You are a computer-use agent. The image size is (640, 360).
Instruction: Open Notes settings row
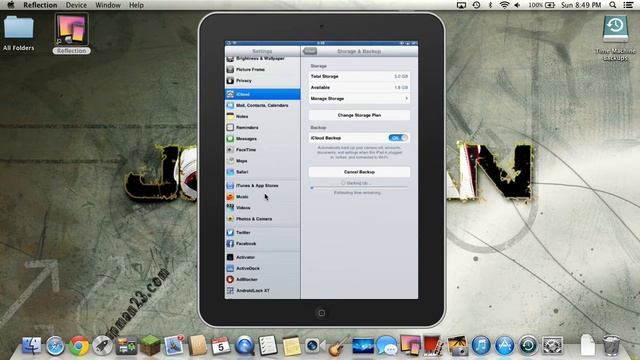(262, 116)
